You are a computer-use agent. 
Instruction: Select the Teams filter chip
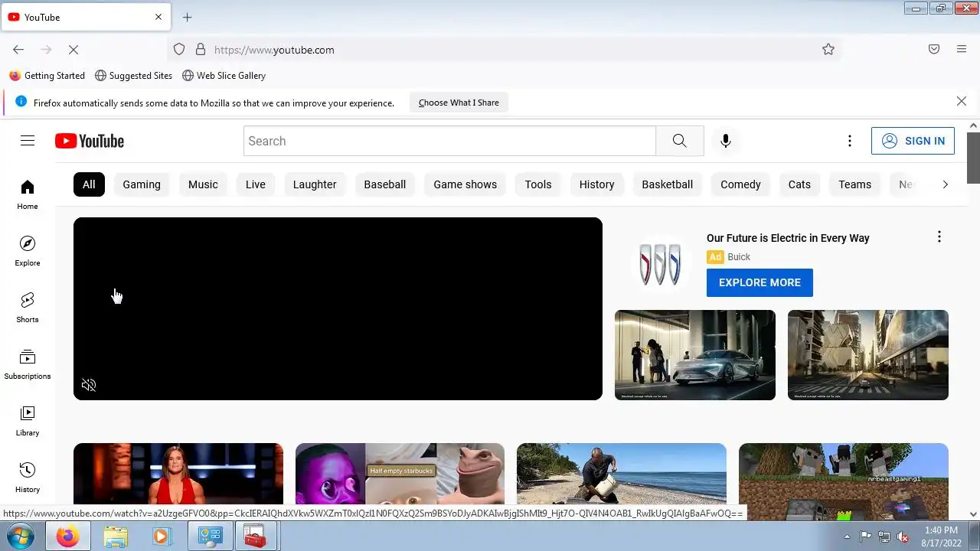[x=855, y=184]
